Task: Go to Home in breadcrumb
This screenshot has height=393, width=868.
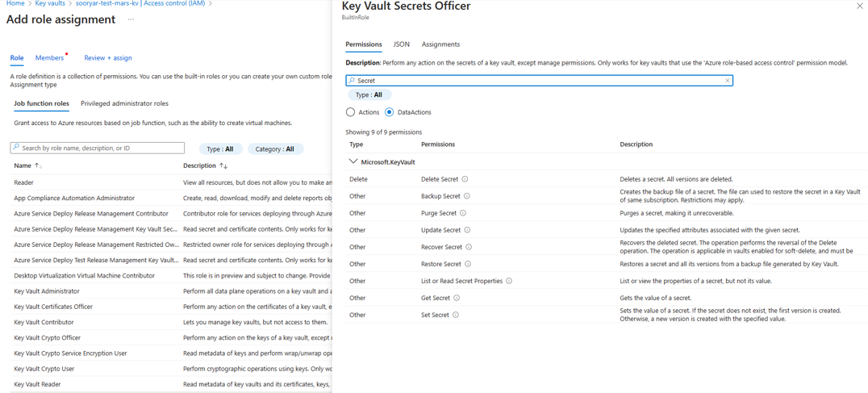Action: (x=14, y=3)
